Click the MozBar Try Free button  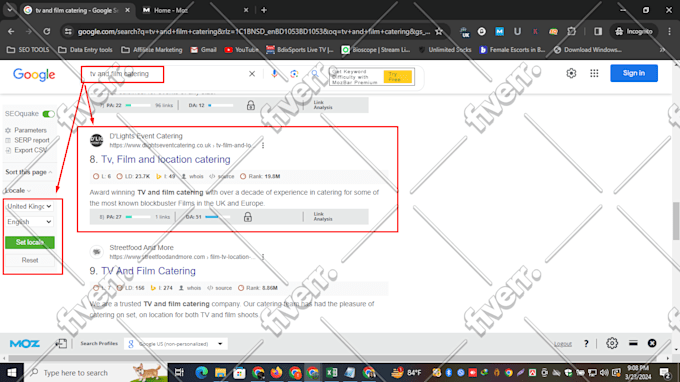point(397,77)
